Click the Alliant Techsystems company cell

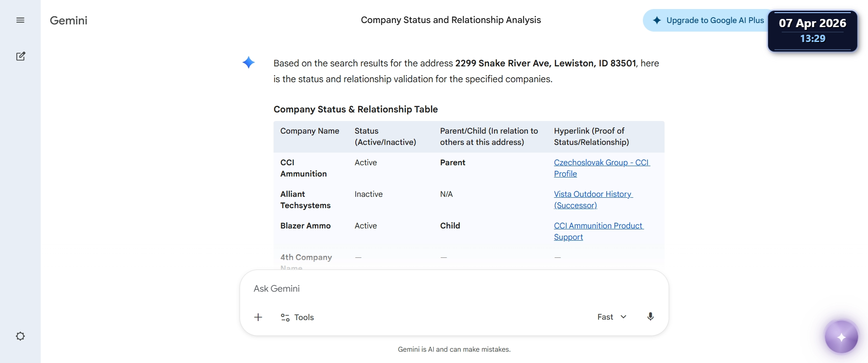point(305,200)
